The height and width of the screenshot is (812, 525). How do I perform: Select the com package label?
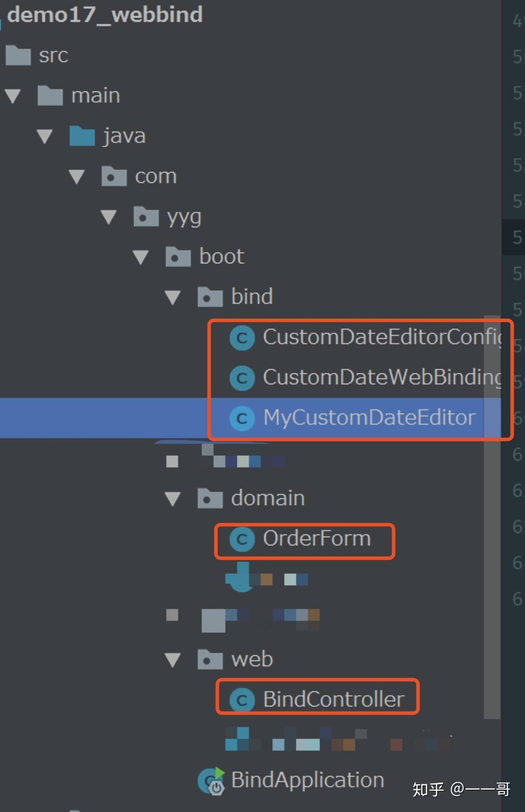click(x=156, y=177)
